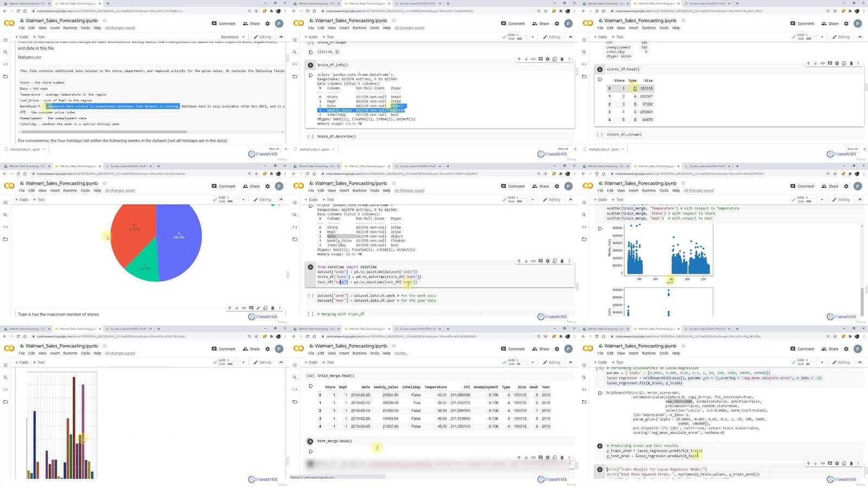The width and height of the screenshot is (868, 488).
Task: Clear scatter plot output via output icon
Action: tap(600, 229)
